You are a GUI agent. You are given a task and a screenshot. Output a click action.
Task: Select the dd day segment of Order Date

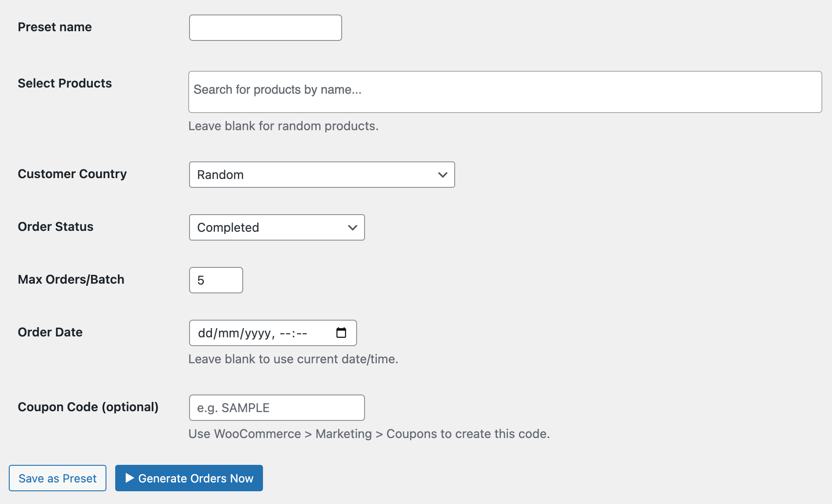click(205, 333)
